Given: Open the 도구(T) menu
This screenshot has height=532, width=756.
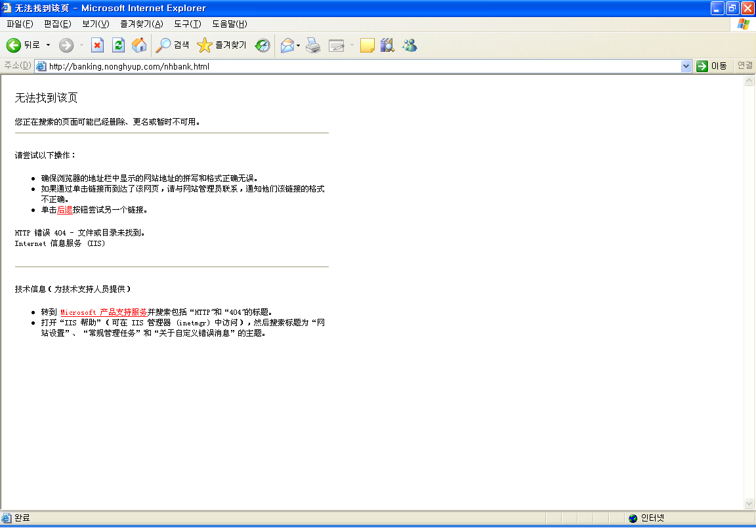Looking at the screenshot, I should 188,24.
